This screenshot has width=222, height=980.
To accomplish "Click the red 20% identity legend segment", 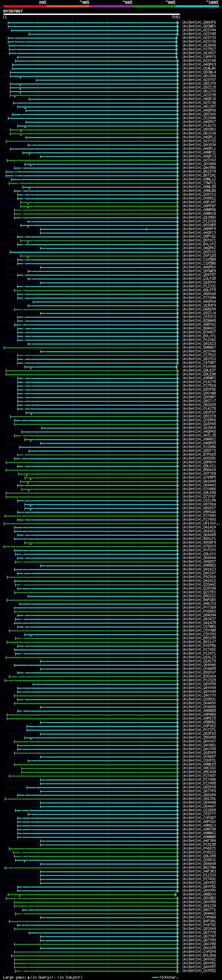I will click(25, 6).
